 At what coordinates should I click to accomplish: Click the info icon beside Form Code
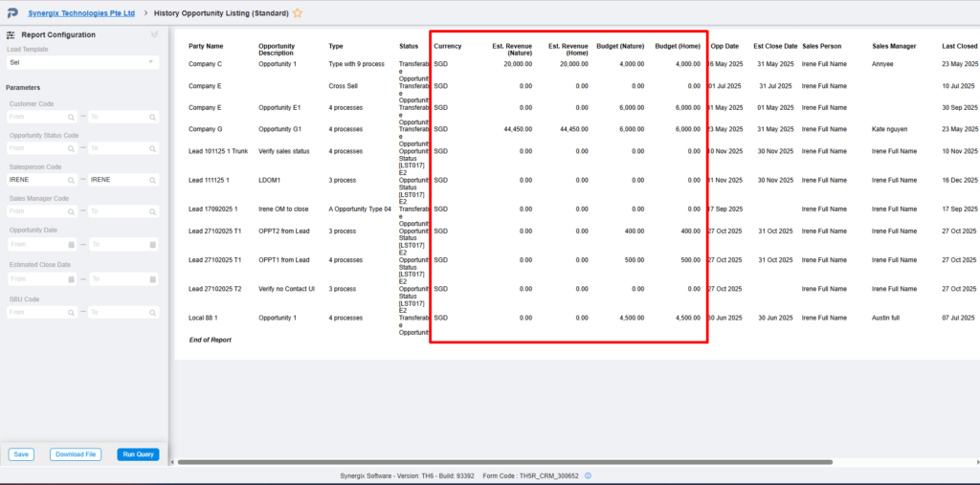(x=589, y=475)
